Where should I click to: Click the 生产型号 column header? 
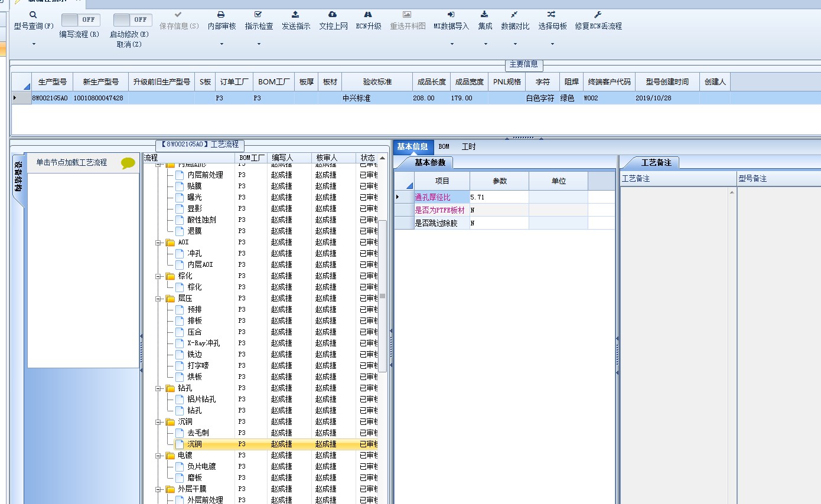[52, 82]
